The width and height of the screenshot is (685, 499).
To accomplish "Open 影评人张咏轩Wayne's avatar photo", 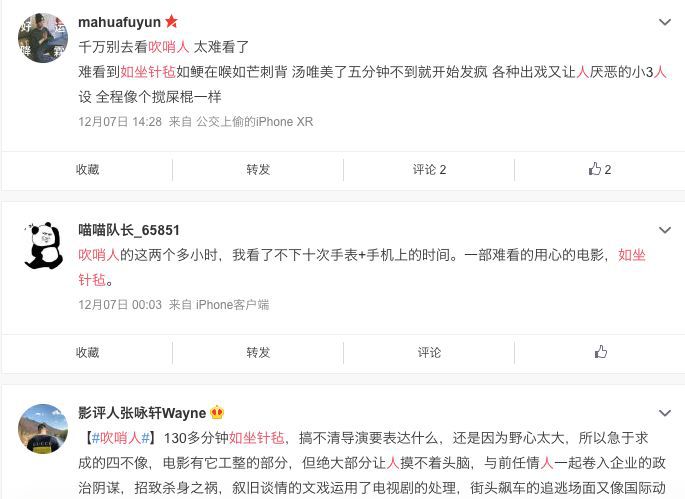I will [43, 428].
